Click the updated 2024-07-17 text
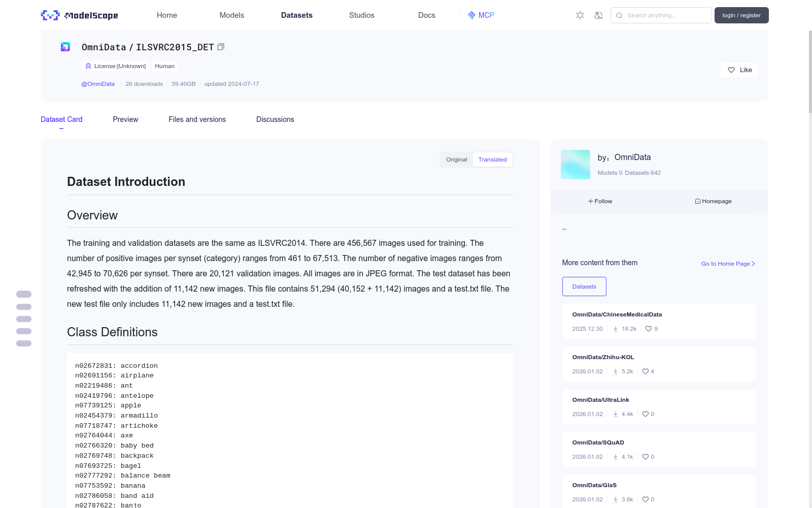This screenshot has height=508, width=812. click(231, 84)
